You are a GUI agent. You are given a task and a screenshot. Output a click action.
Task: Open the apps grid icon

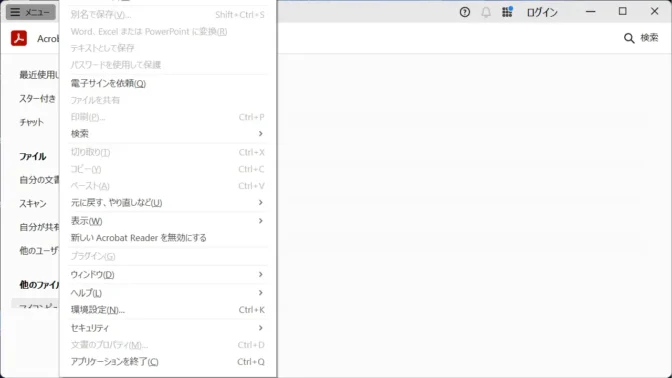pyautogui.click(x=507, y=12)
